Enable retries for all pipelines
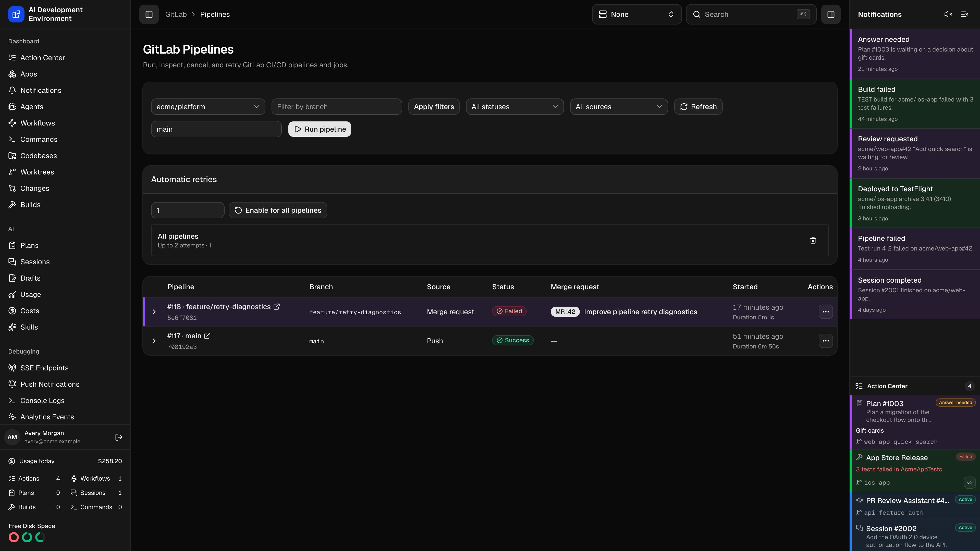Viewport: 980px width, 551px height. 278,210
